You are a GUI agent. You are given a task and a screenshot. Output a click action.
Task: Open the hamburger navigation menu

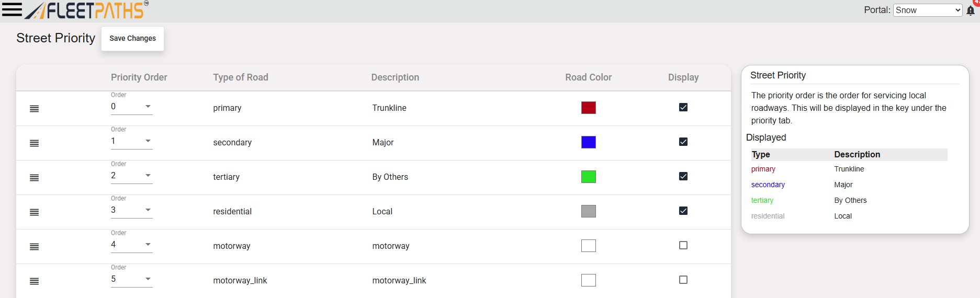point(12,9)
